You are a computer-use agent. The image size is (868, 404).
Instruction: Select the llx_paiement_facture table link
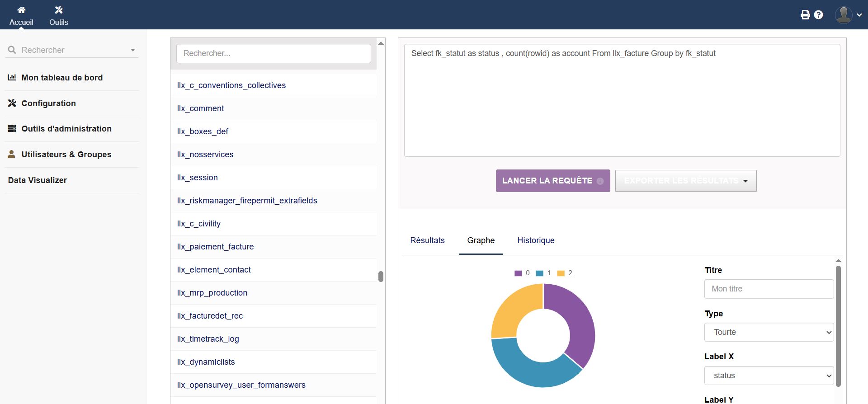click(x=215, y=247)
